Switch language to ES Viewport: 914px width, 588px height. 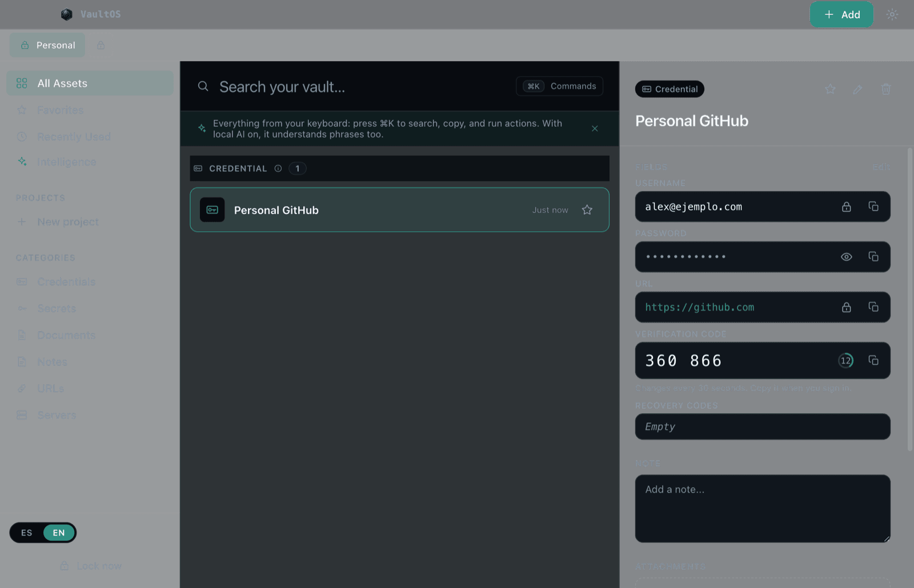click(27, 533)
